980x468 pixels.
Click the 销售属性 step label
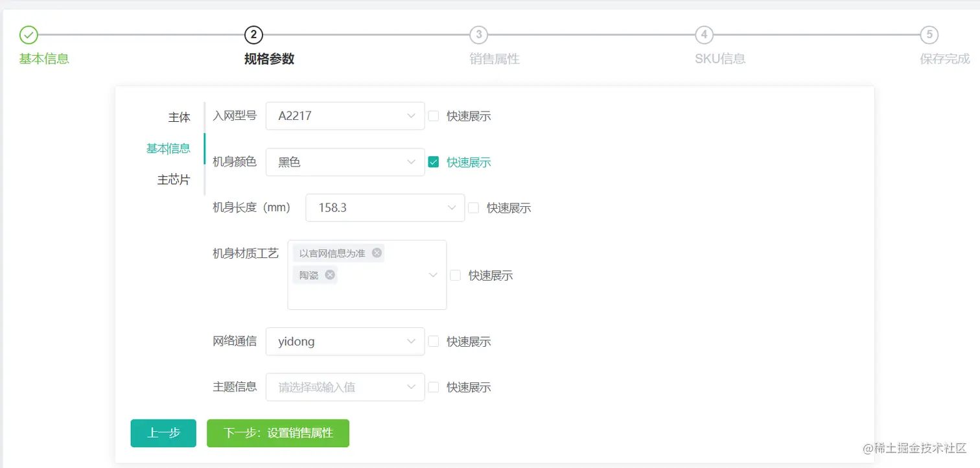pos(495,59)
